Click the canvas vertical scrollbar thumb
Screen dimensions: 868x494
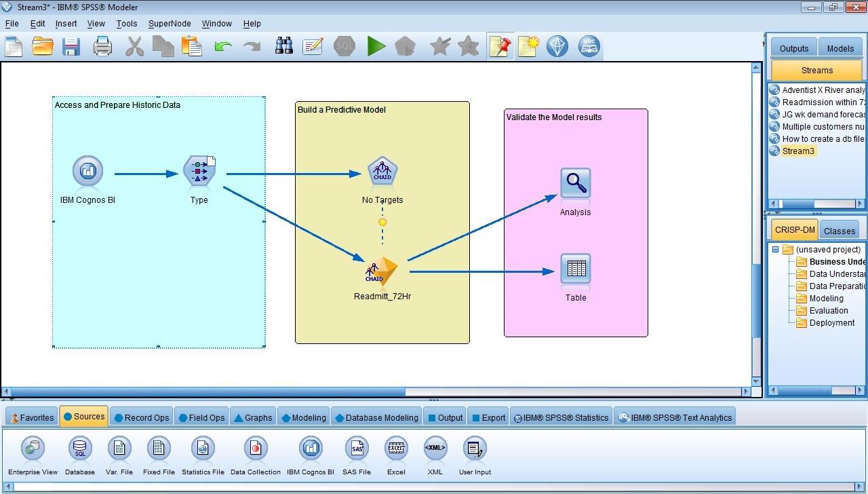coord(757,302)
